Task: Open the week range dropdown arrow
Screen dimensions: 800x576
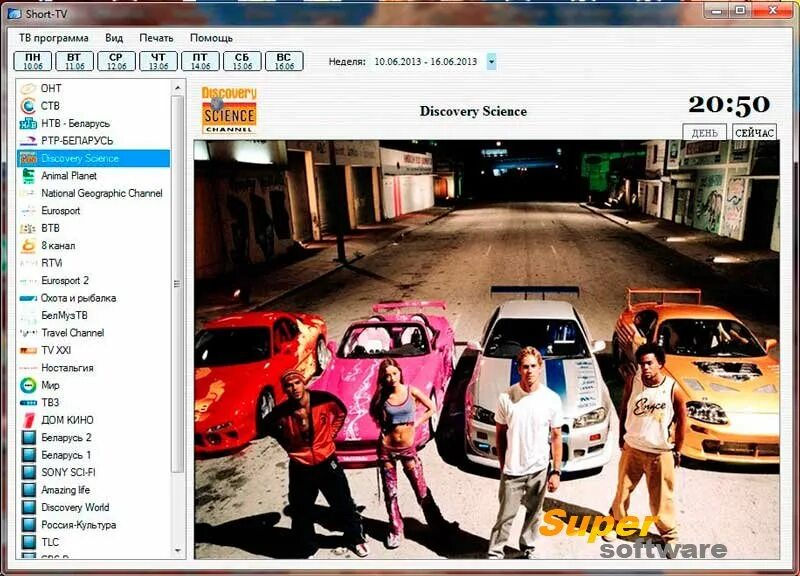Action: pos(491,62)
